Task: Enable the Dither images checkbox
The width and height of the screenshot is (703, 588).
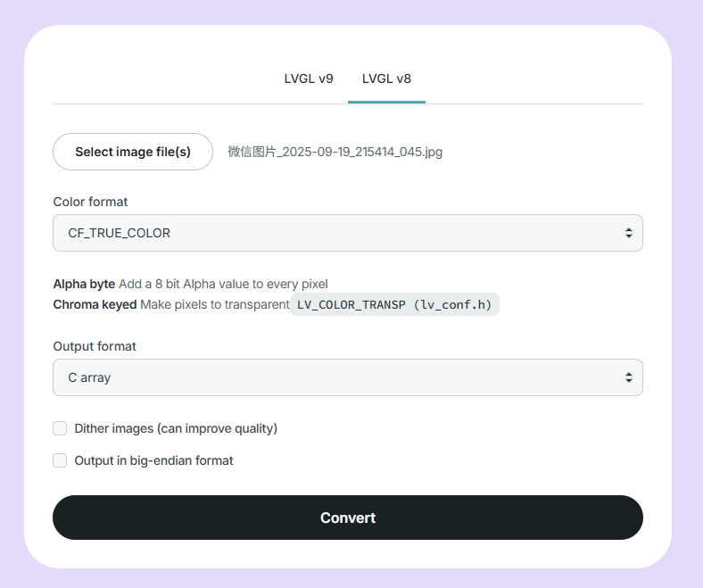Action: click(60, 428)
